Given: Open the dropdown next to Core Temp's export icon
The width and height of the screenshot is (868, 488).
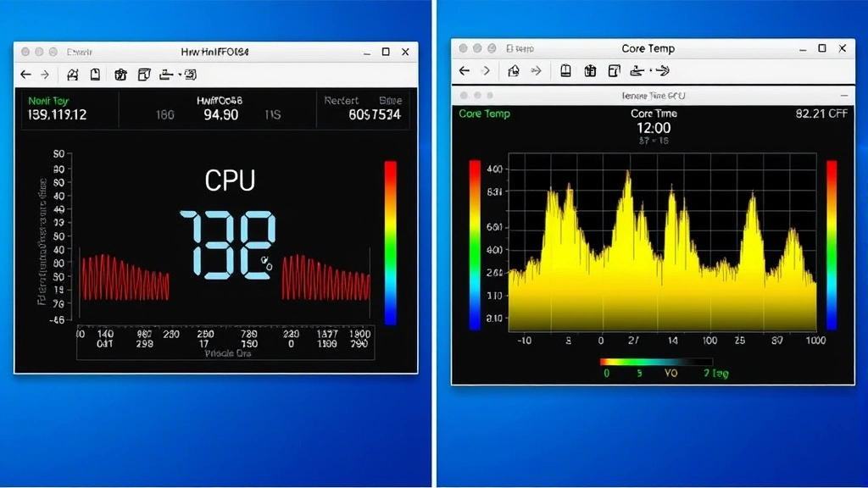Looking at the screenshot, I should point(650,71).
